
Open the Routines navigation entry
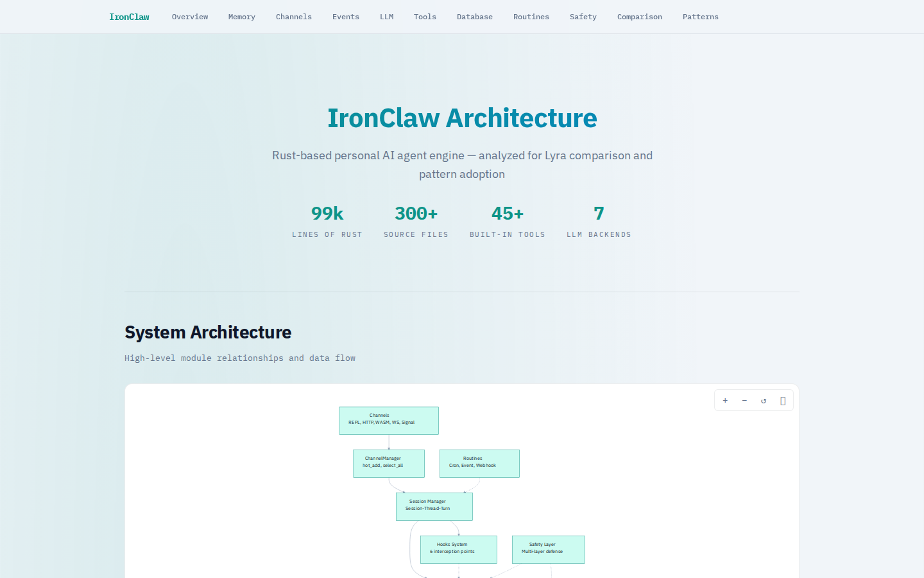[531, 17]
